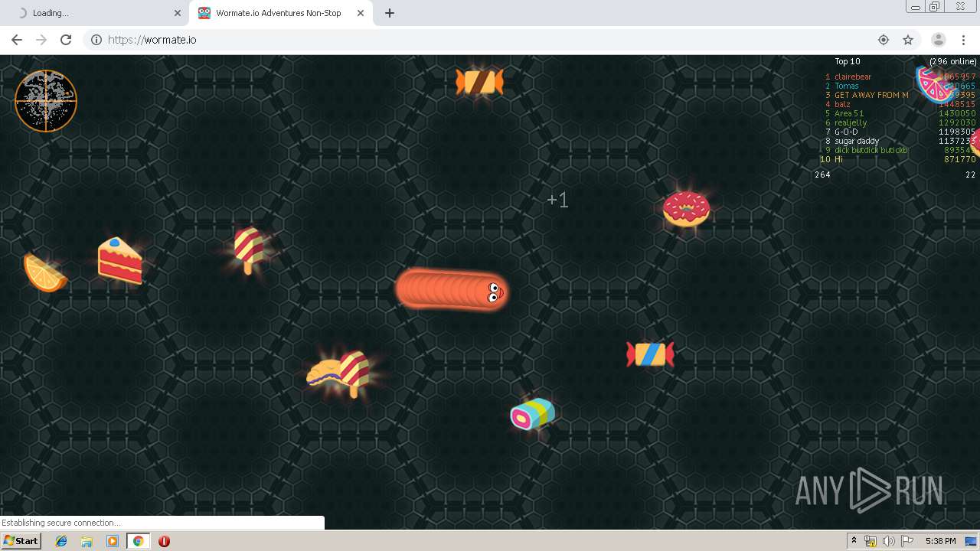Close the Wormate.io tab
Screen dimensions: 980x551
pyautogui.click(x=361, y=13)
